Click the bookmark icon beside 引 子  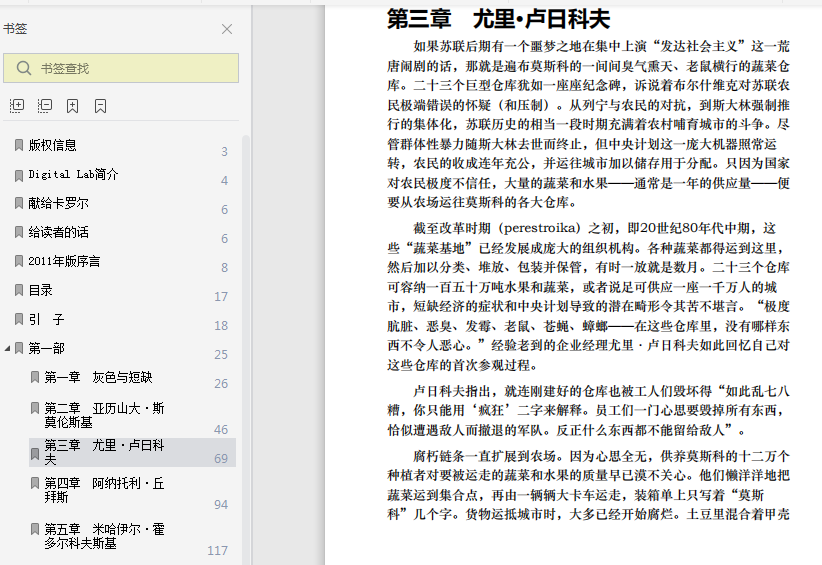[x=19, y=319]
